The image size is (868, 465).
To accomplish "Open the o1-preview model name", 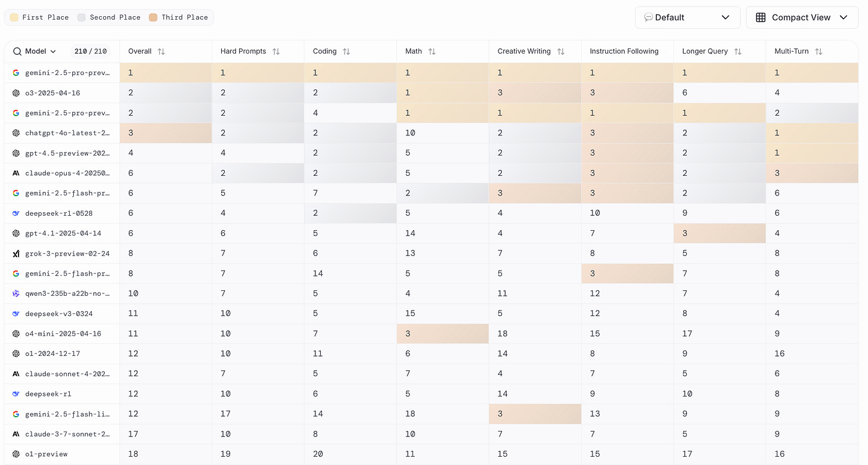I will tap(46, 454).
